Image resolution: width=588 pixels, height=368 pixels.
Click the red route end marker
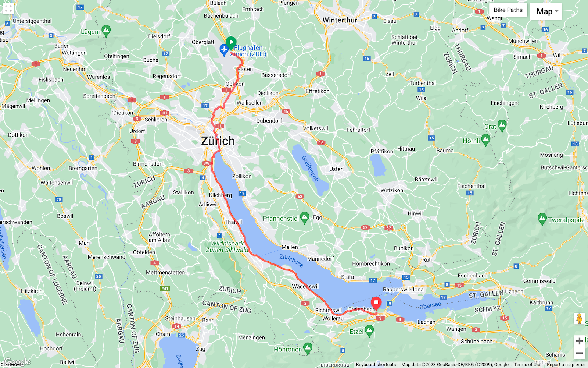[376, 304]
